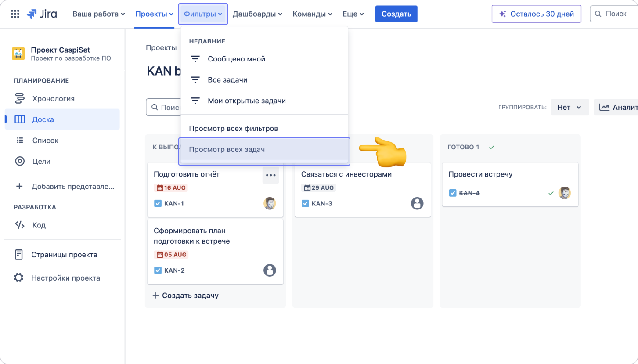The width and height of the screenshot is (638, 364).
Task: Open Настройки проекта gear item
Action: click(65, 278)
